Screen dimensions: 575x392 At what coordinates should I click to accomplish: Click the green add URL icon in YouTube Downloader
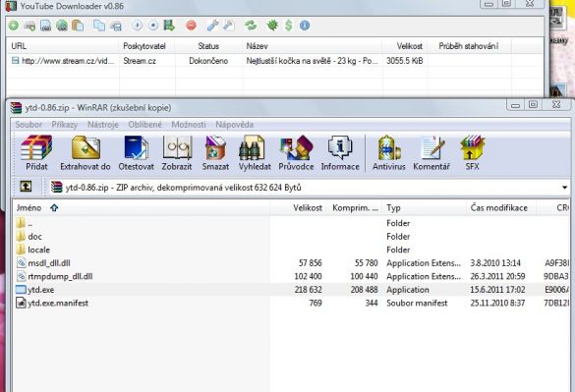click(x=14, y=26)
